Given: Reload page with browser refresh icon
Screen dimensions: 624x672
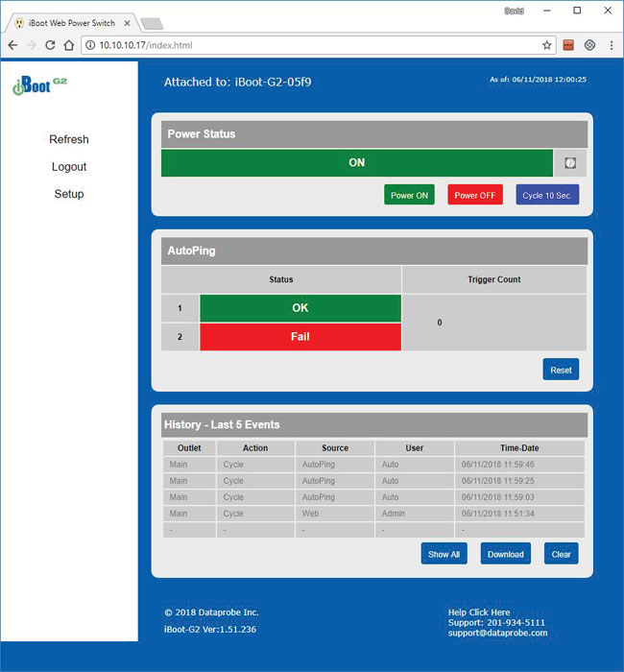Looking at the screenshot, I should [x=51, y=45].
